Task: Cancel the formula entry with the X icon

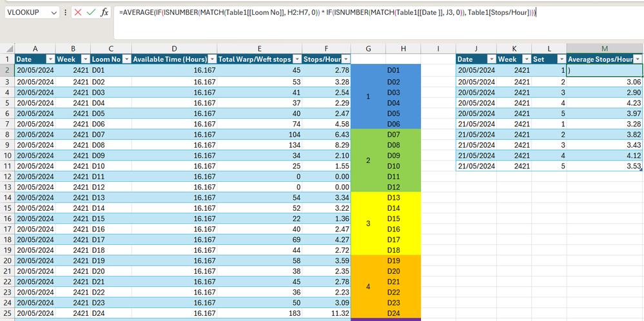Action: [77, 12]
